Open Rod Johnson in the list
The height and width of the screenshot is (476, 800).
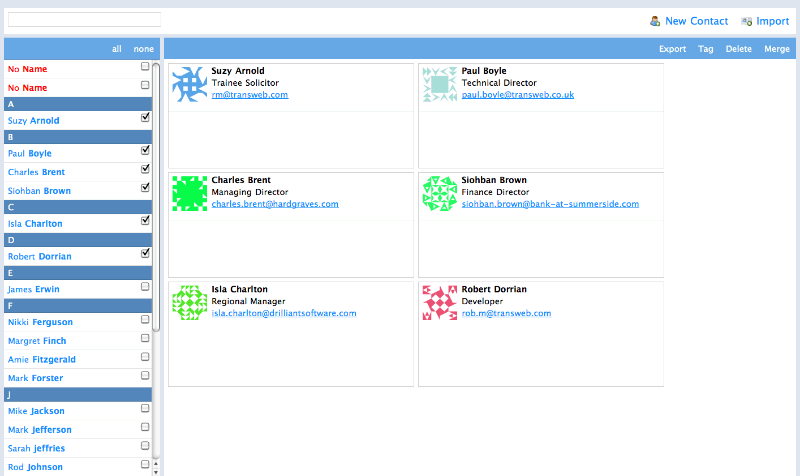point(35,467)
